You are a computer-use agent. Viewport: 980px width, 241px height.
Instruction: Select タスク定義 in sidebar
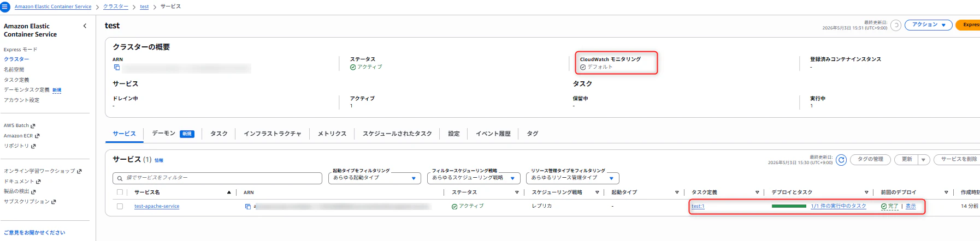pos(16,80)
